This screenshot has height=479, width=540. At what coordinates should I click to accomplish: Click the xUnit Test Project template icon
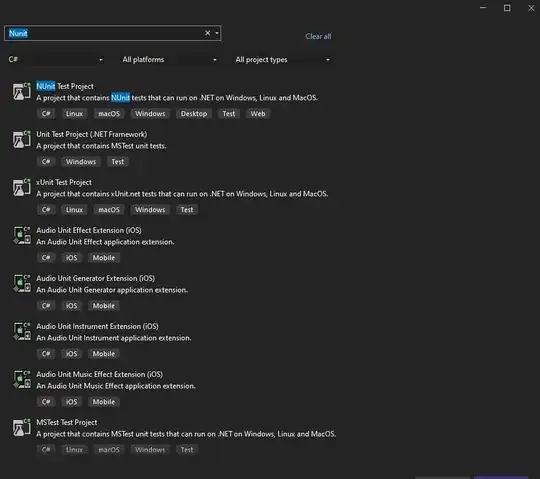click(22, 188)
